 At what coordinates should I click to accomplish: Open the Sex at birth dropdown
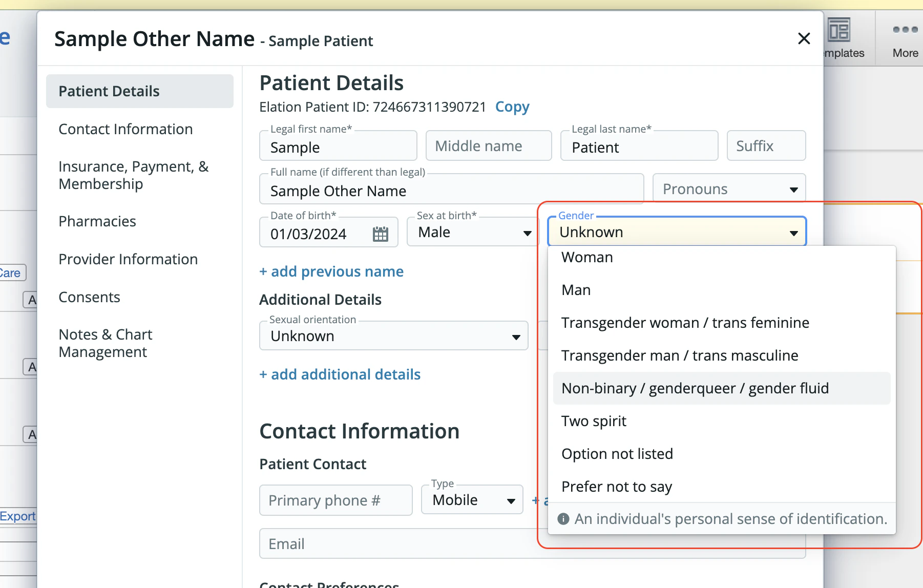[x=472, y=232]
